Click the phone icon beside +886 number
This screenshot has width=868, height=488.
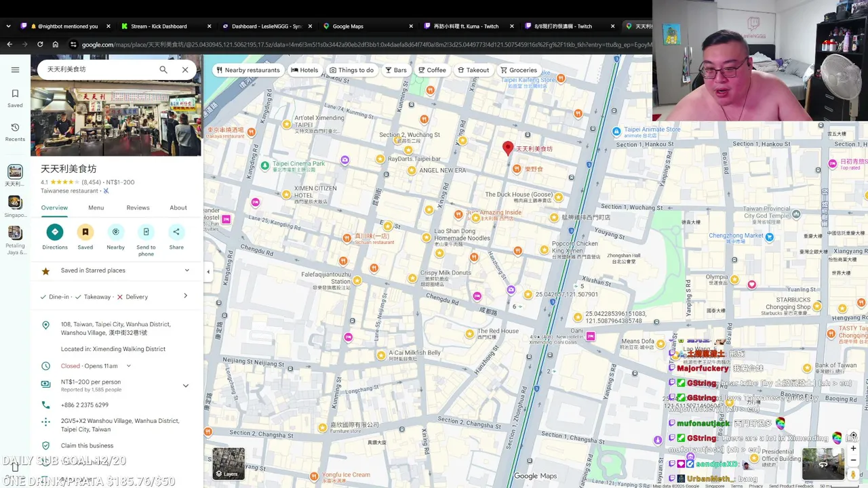(x=45, y=405)
